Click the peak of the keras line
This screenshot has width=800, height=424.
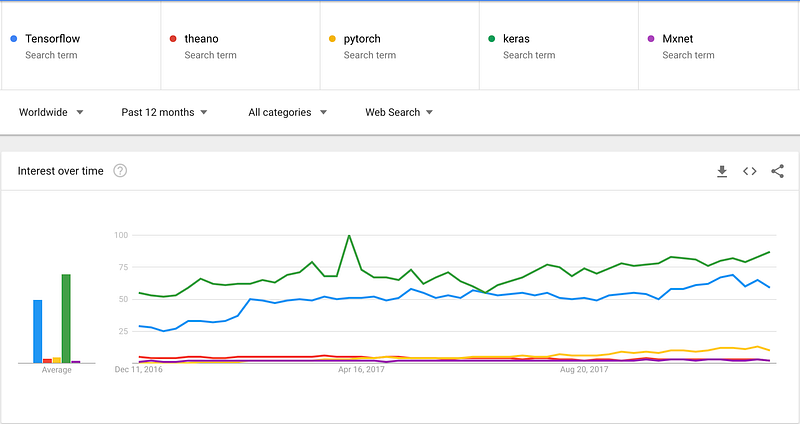348,236
